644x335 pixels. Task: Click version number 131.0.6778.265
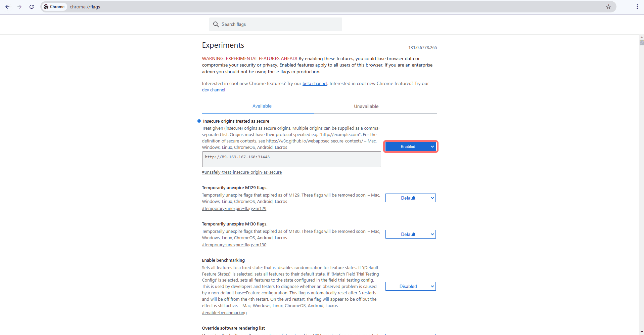pos(422,48)
